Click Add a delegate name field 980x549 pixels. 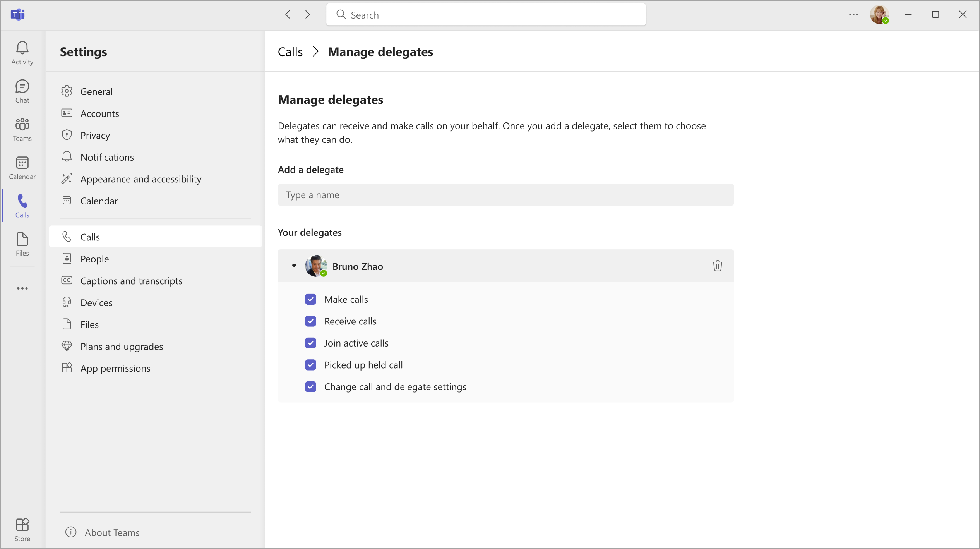pos(505,195)
